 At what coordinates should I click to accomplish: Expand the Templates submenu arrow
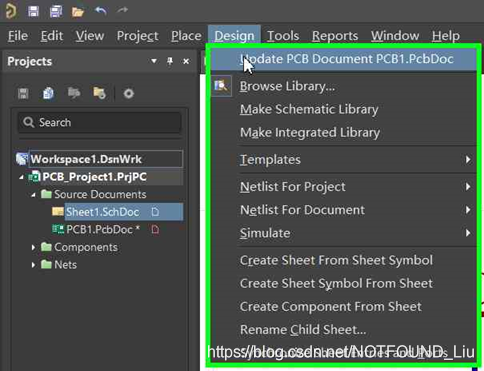point(468,160)
